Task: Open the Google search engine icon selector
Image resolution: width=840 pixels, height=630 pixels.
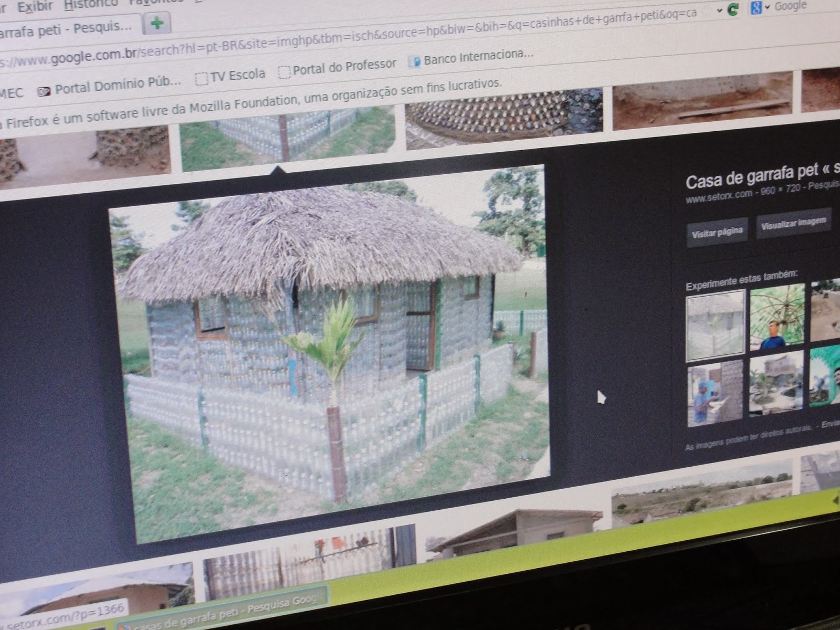Action: [x=757, y=8]
